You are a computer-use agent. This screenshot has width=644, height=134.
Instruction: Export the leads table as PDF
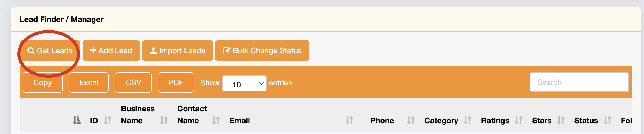pos(176,82)
